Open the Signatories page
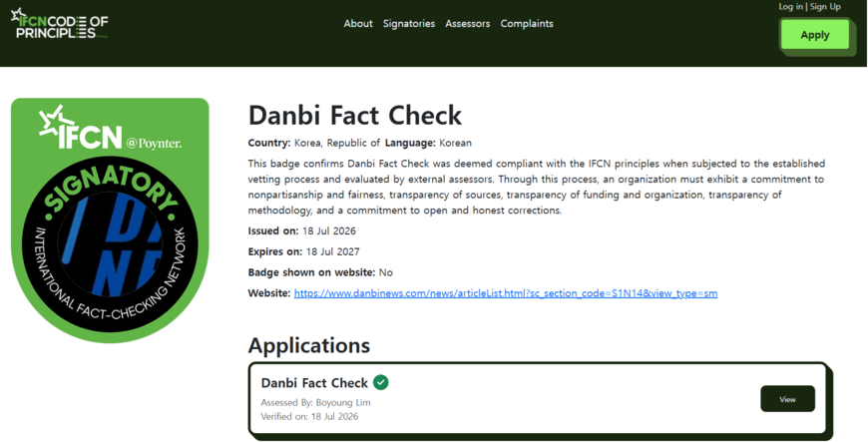Viewport: 868px width, 442px height. pyautogui.click(x=409, y=24)
